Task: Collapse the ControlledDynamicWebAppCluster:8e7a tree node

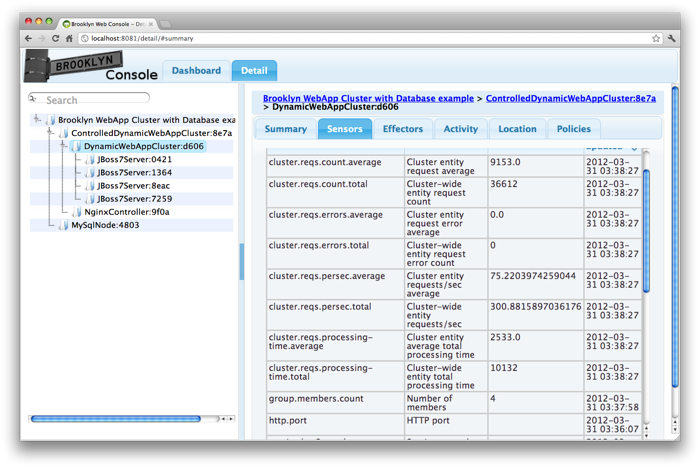Action: (x=50, y=133)
